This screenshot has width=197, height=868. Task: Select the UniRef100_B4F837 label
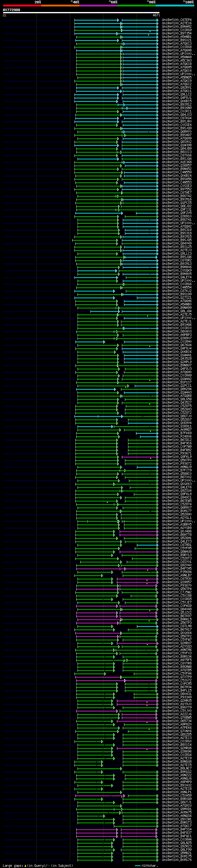point(177,833)
